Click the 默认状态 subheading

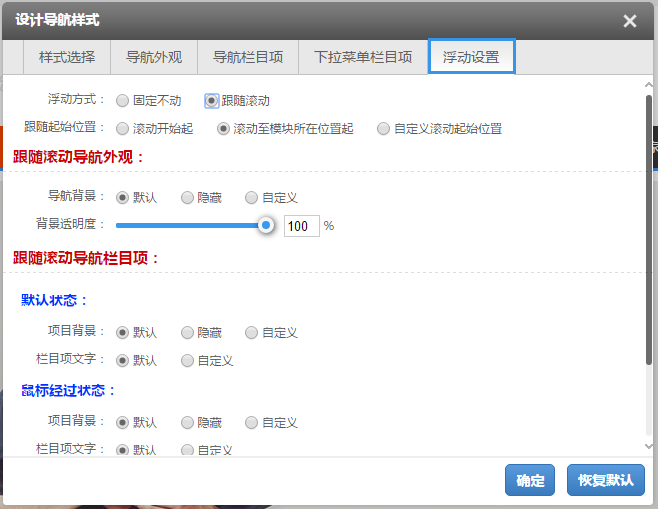(x=54, y=300)
